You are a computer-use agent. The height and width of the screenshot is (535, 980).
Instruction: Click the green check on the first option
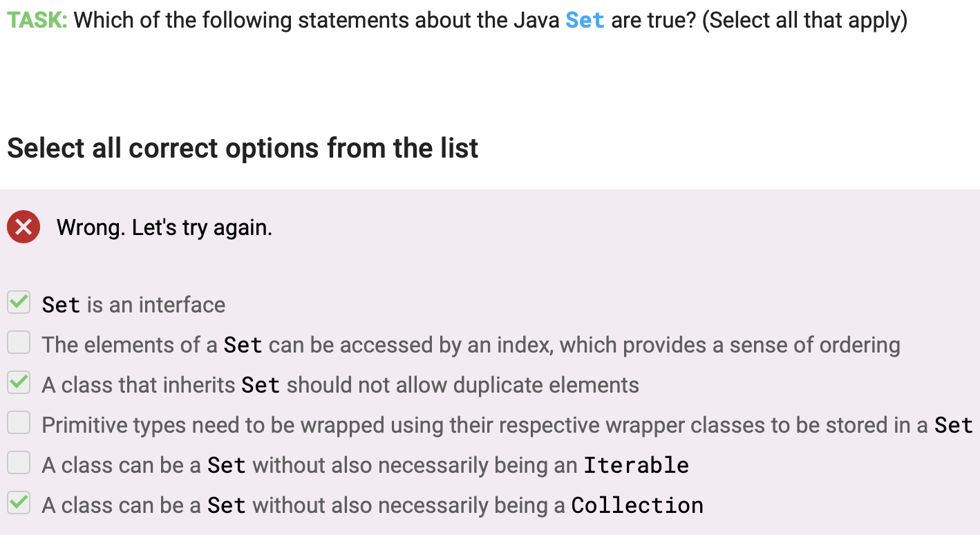tap(18, 302)
